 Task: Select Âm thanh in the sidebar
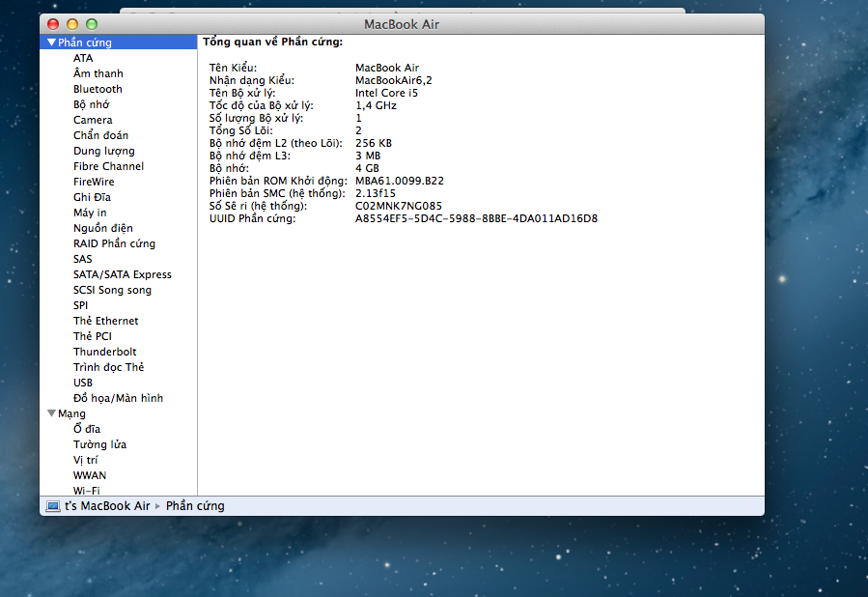click(98, 73)
